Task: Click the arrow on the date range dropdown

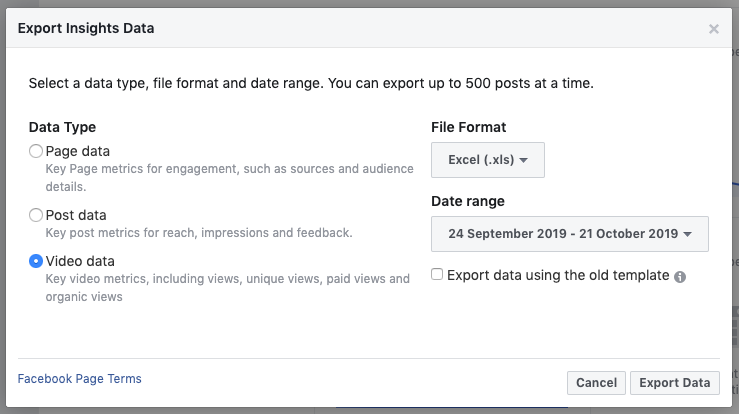Action: (x=688, y=235)
